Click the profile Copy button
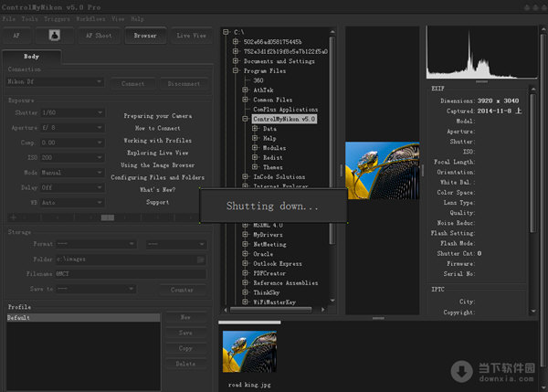Image resolution: width=548 pixels, height=392 pixels. pos(185,348)
